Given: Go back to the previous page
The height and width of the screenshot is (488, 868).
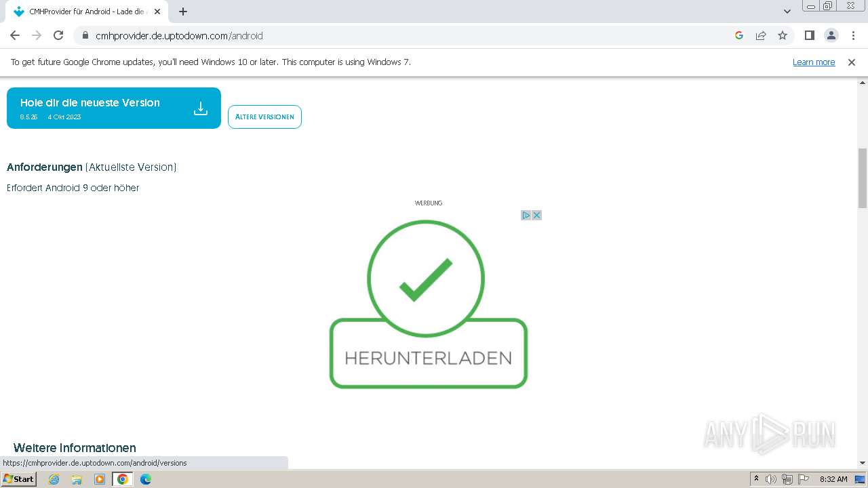Looking at the screenshot, I should pos(15,35).
